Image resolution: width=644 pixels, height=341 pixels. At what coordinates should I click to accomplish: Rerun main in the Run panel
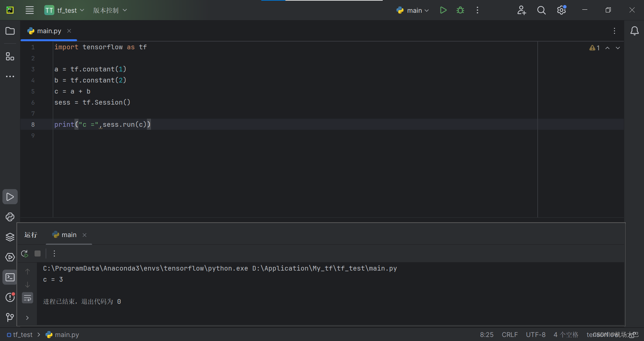click(x=24, y=253)
